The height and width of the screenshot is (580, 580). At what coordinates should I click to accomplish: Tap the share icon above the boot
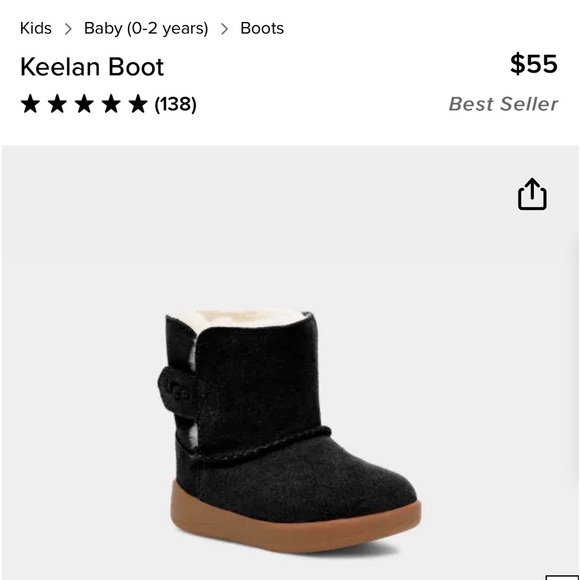532,194
